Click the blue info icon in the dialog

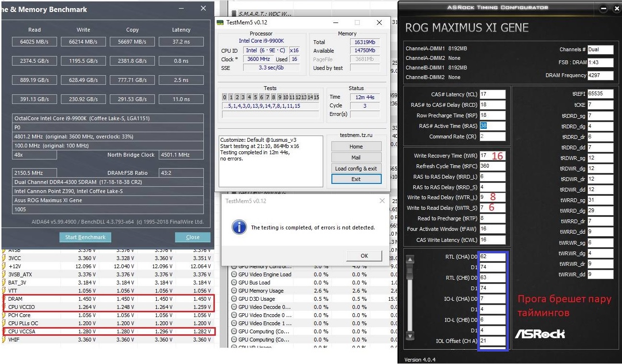pos(239,227)
